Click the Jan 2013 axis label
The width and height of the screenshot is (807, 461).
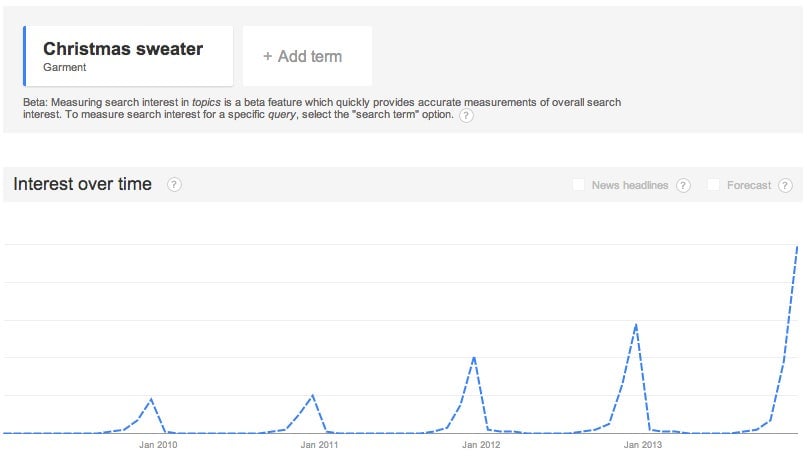[x=642, y=445]
